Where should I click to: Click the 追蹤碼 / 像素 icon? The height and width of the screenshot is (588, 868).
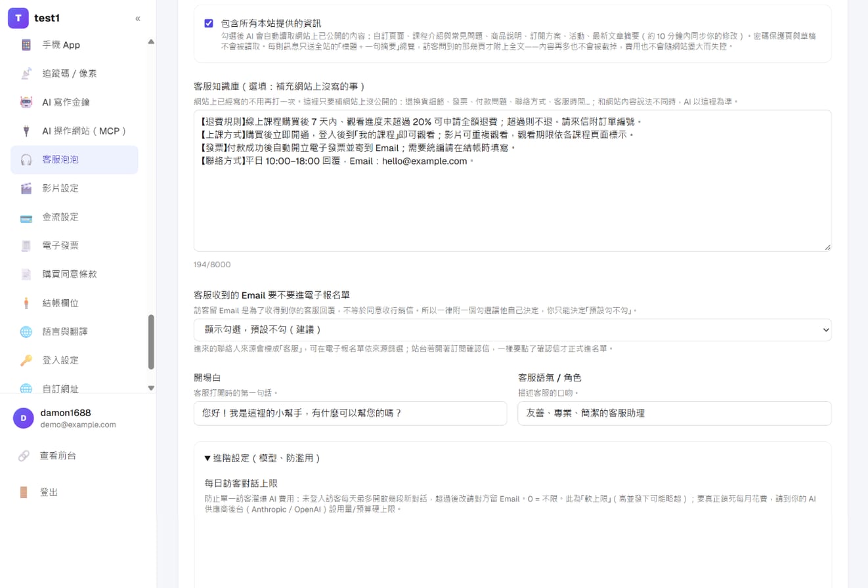coord(26,73)
